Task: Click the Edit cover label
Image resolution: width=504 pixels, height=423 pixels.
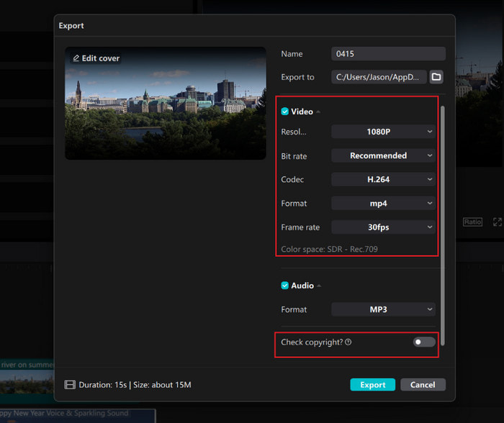Action: [101, 58]
